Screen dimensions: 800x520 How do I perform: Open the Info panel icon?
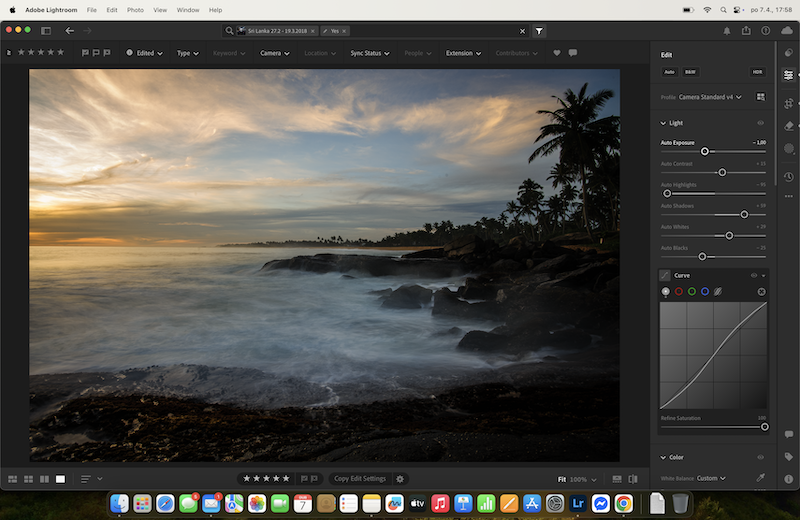click(789, 479)
